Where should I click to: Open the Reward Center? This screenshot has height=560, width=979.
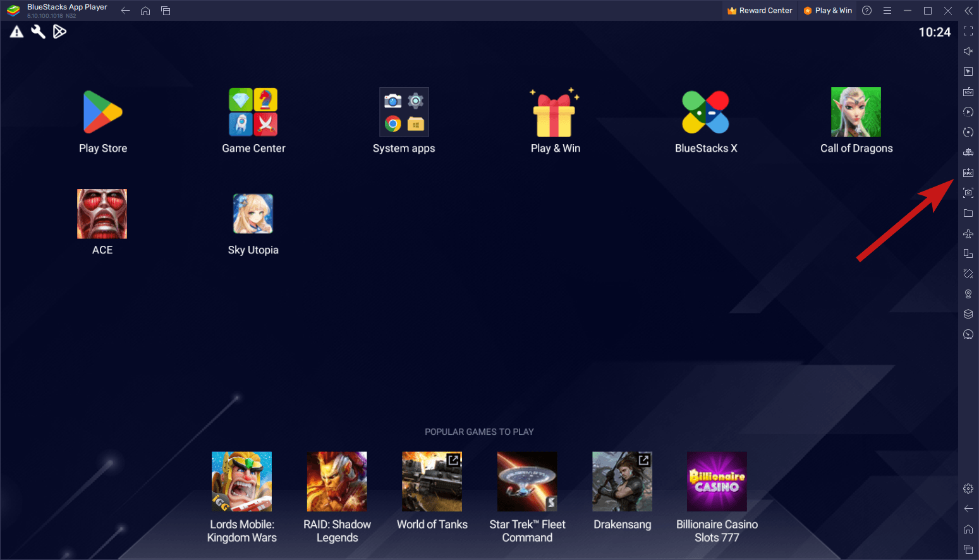click(760, 10)
